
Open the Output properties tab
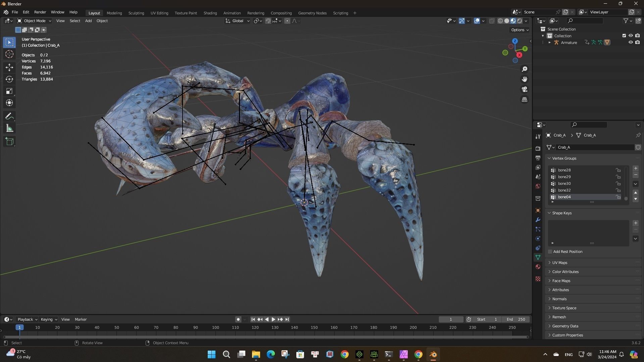click(x=538, y=158)
